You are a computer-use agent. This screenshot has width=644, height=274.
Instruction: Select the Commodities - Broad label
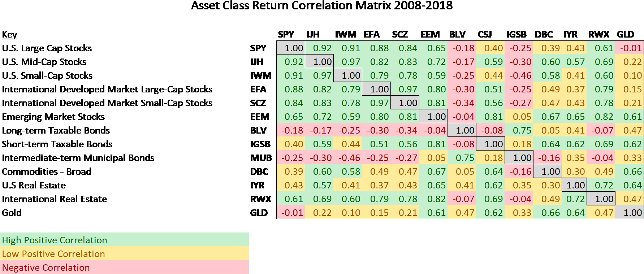(x=47, y=171)
